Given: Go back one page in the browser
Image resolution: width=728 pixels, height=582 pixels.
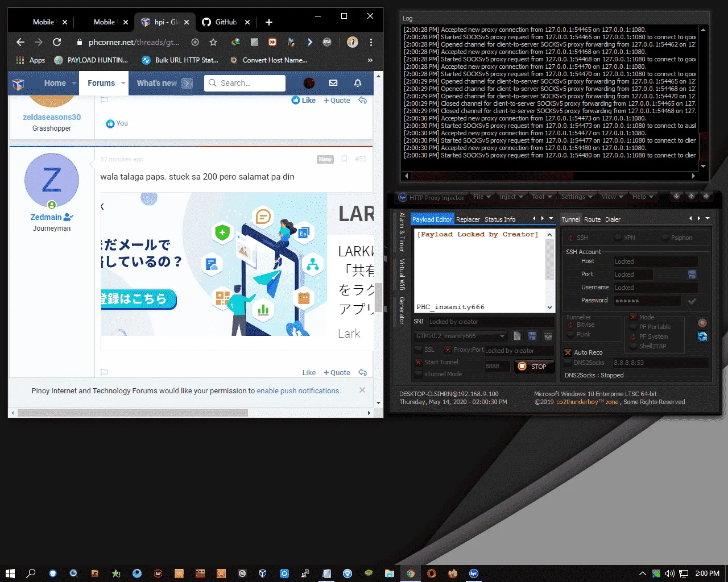Looking at the screenshot, I should (20, 42).
